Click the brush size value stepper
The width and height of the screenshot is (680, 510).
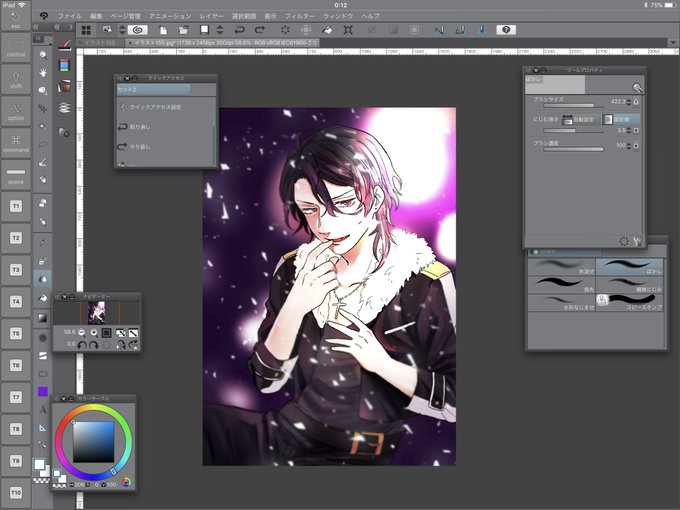pyautogui.click(x=629, y=102)
